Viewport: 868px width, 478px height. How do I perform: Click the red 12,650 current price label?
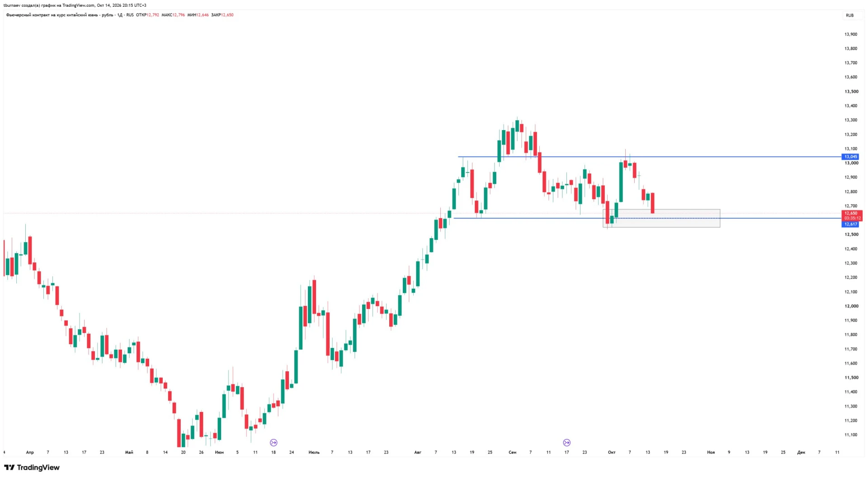[852, 213]
